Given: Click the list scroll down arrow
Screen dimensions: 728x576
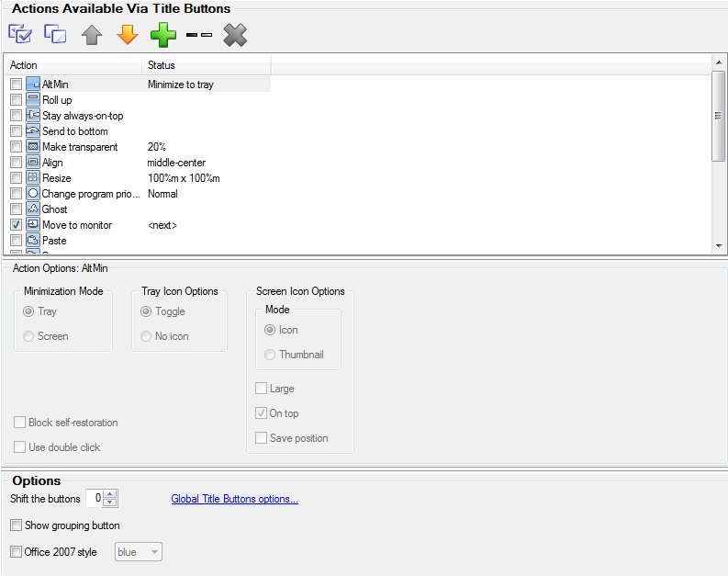Looking at the screenshot, I should pyautogui.click(x=719, y=245).
